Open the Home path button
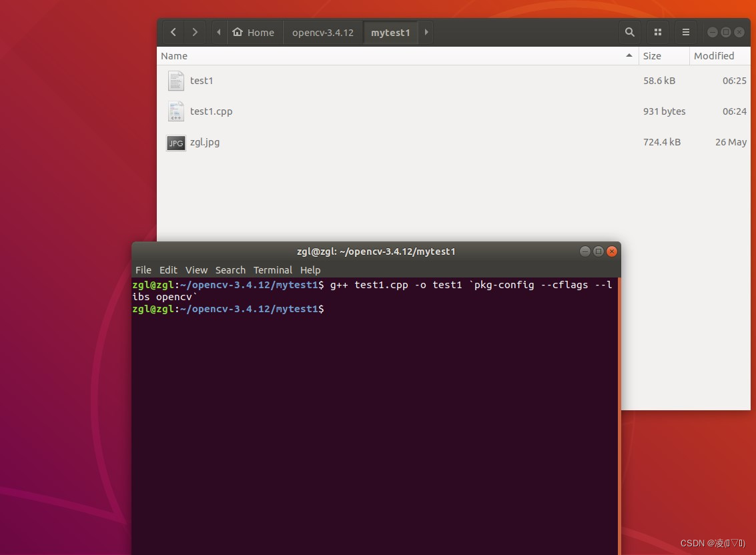Screen dimensions: 756x555 tap(254, 32)
